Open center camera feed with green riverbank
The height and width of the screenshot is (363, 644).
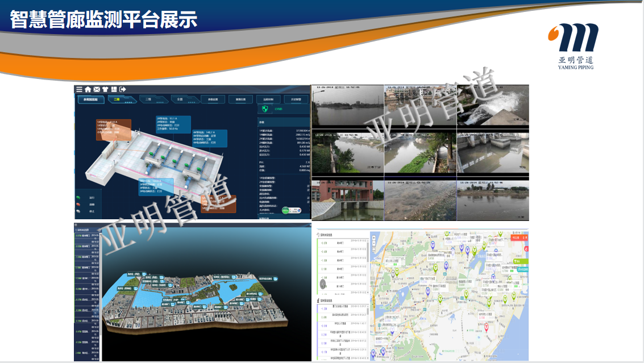[x=420, y=153]
